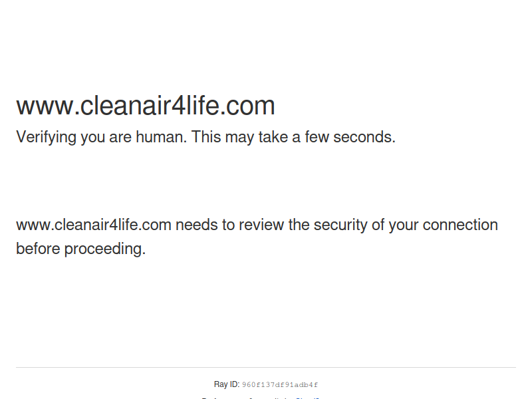The height and width of the screenshot is (399, 532).
Task: Click the word 'proceeding' in the paragraph
Action: click(103, 249)
